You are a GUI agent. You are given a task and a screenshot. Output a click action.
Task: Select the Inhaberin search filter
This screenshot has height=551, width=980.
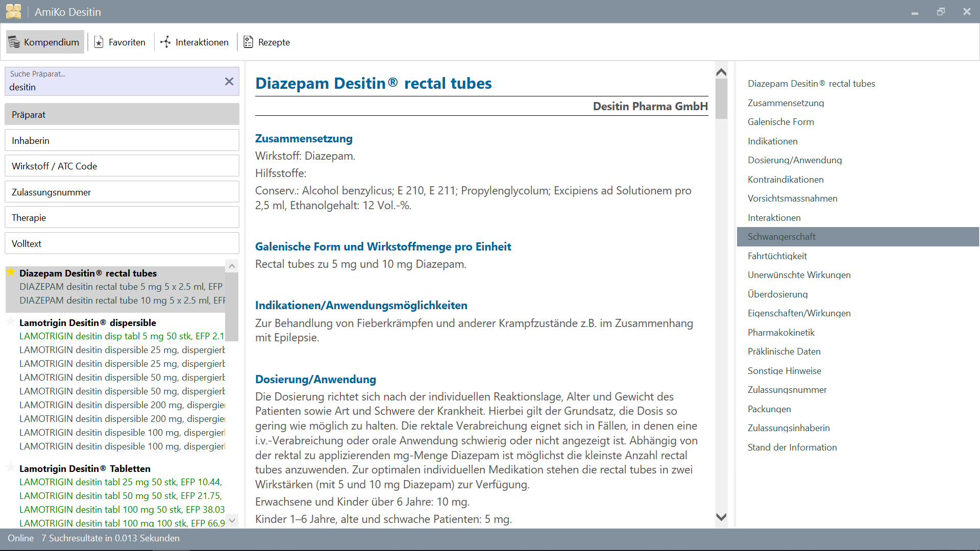pos(121,141)
